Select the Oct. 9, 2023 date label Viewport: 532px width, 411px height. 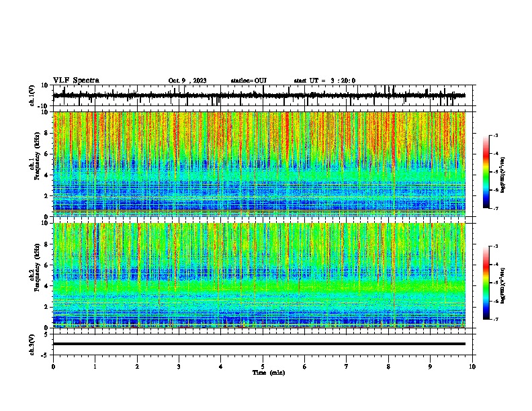[187, 81]
